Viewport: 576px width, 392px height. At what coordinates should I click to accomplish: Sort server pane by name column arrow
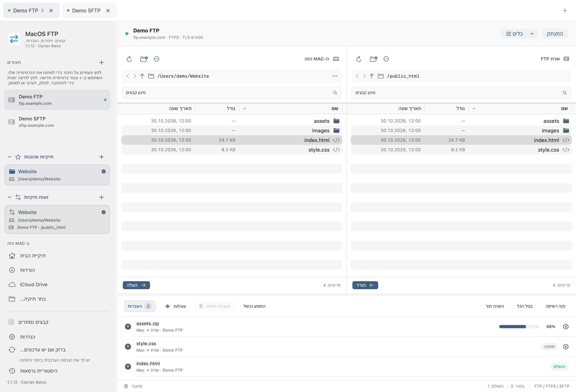[474, 109]
